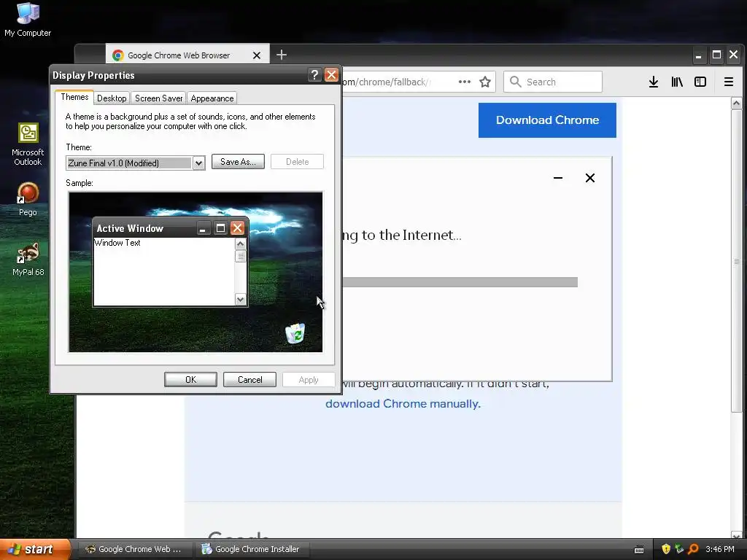Select the Google Chrome Web Browser tab
Image resolution: width=747 pixels, height=560 pixels.
187,55
